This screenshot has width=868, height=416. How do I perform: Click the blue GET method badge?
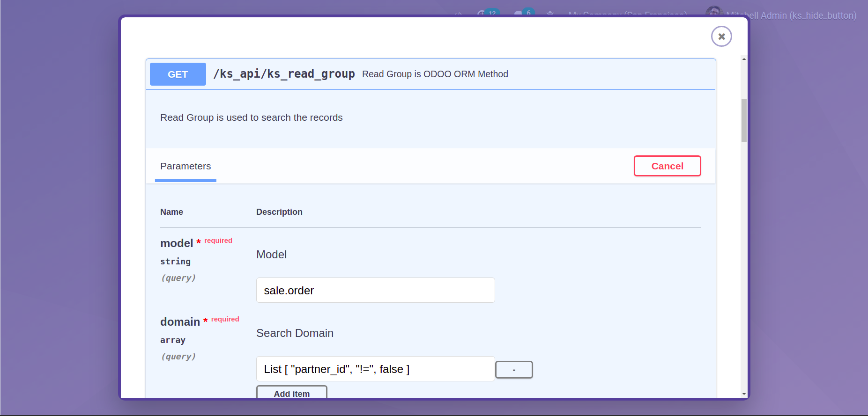[x=178, y=74]
